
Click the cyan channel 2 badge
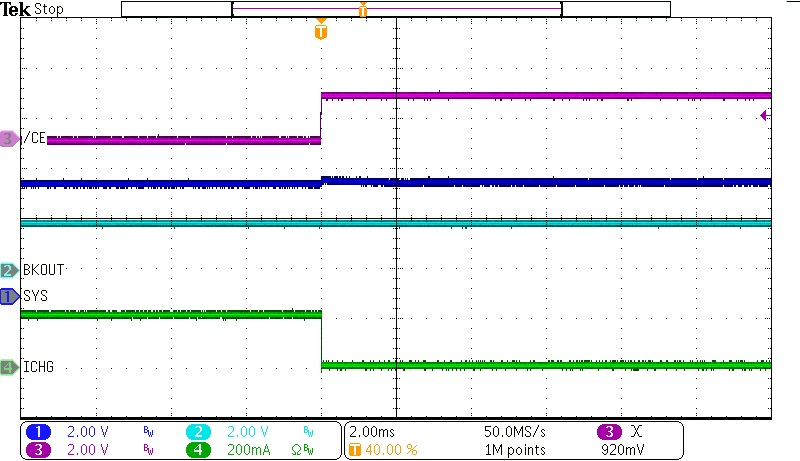tap(199, 431)
